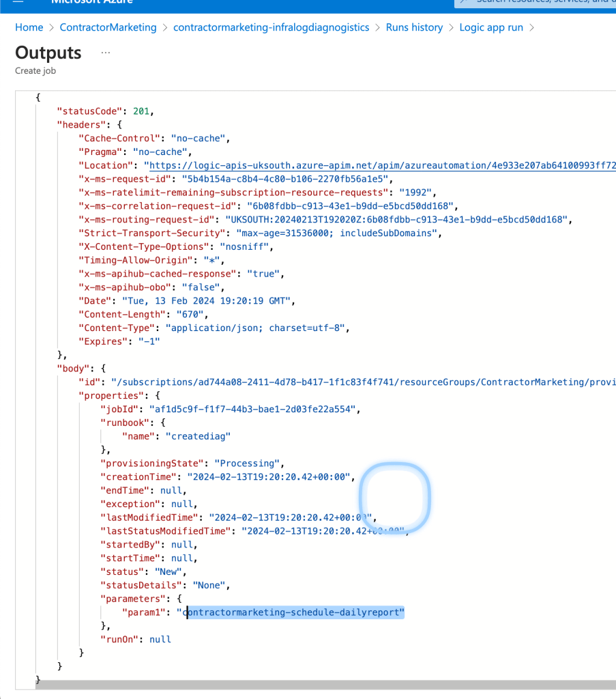Open the Location logic-apis-uksouth URL link
The image size is (616, 699).
(x=382, y=165)
